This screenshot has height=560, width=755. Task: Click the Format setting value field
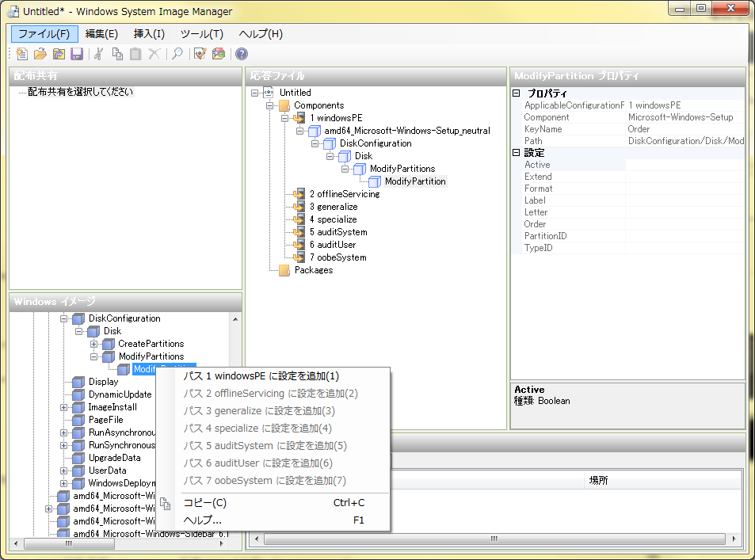[684, 189]
